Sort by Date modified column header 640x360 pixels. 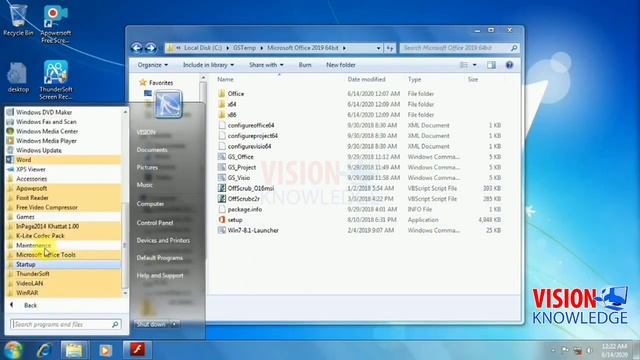point(366,79)
